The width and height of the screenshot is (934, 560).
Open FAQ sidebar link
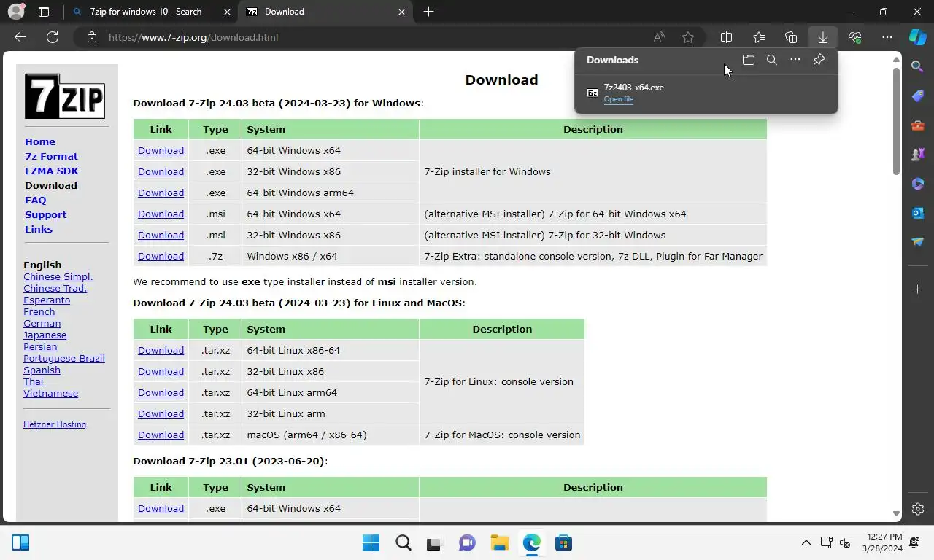point(36,200)
